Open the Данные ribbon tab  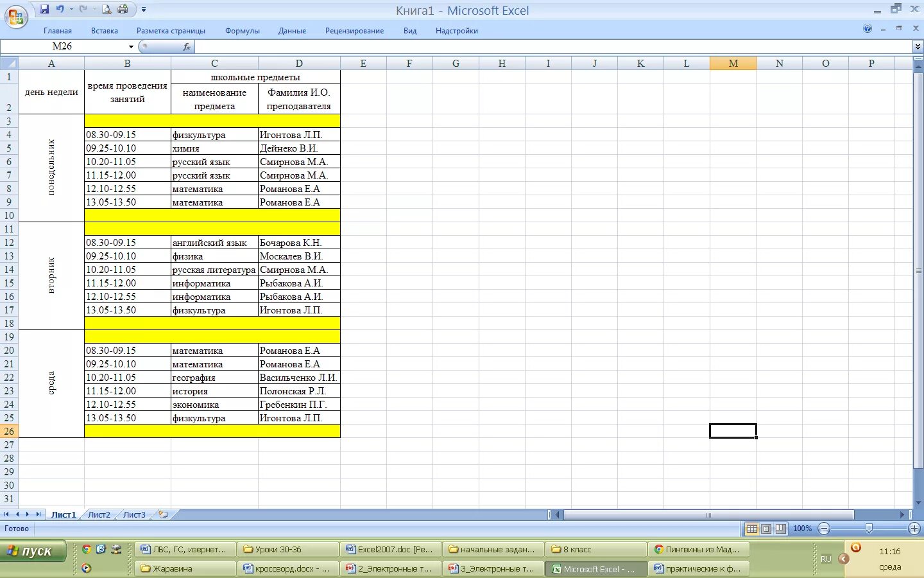point(292,31)
